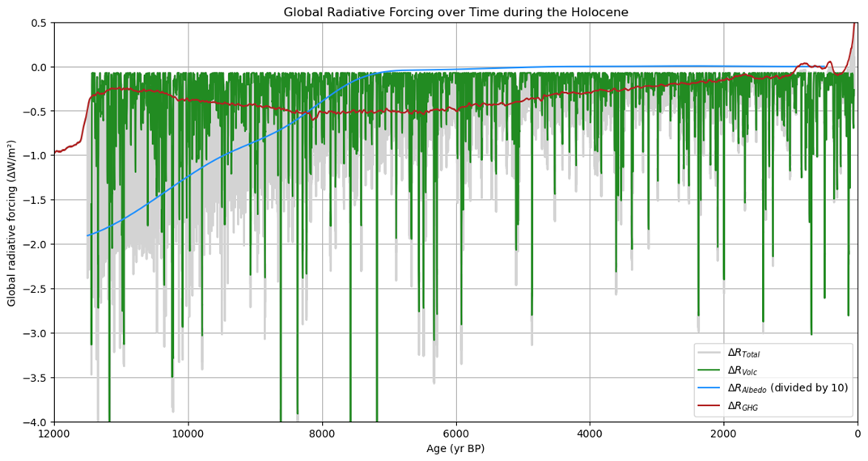
Task: Click the x-axis label 'Age (yr BP)'
Action: click(457, 449)
